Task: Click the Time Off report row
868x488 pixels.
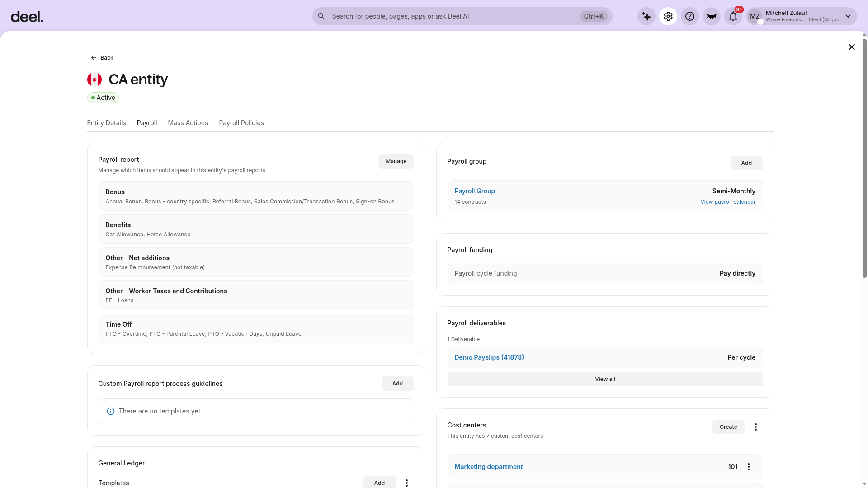Action: click(x=256, y=328)
